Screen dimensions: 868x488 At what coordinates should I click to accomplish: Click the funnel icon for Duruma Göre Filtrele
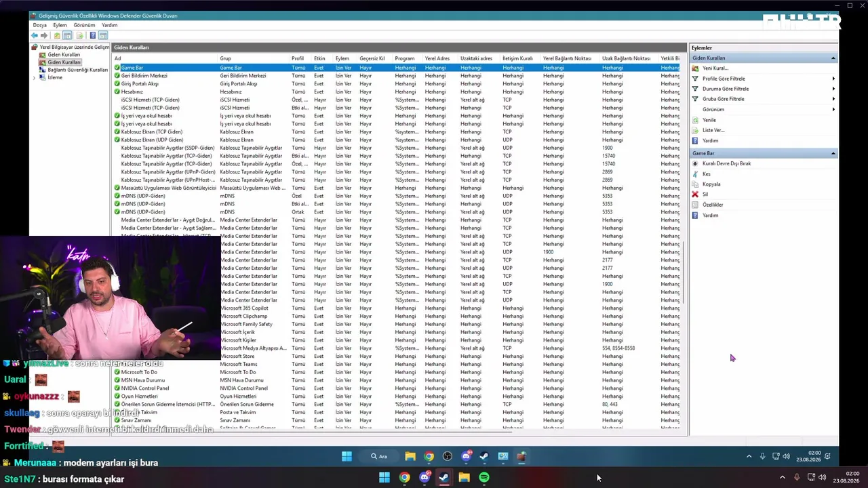pos(695,89)
